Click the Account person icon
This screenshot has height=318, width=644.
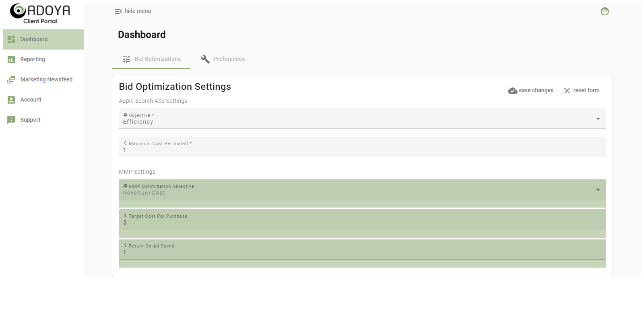click(11, 100)
